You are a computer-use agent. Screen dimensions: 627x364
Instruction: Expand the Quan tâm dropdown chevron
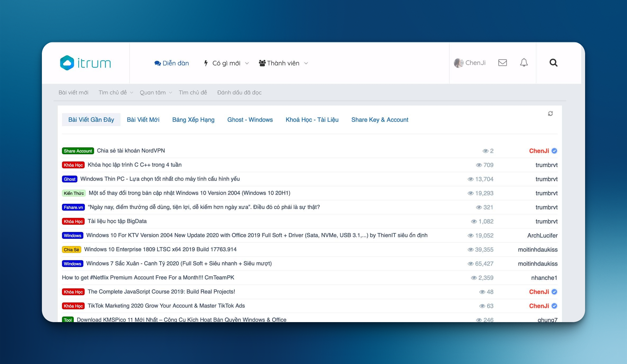pos(171,93)
